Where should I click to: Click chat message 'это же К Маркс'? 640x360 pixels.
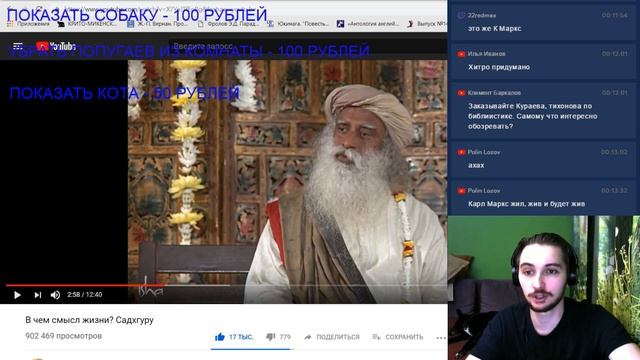point(494,29)
